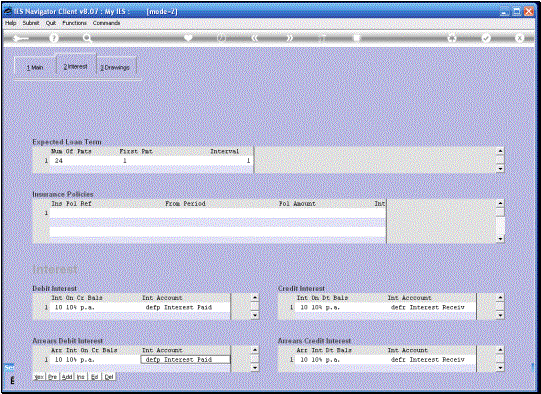Go to next record with double-right chevron
Viewport: 541px width, 394px height.
coord(289,38)
